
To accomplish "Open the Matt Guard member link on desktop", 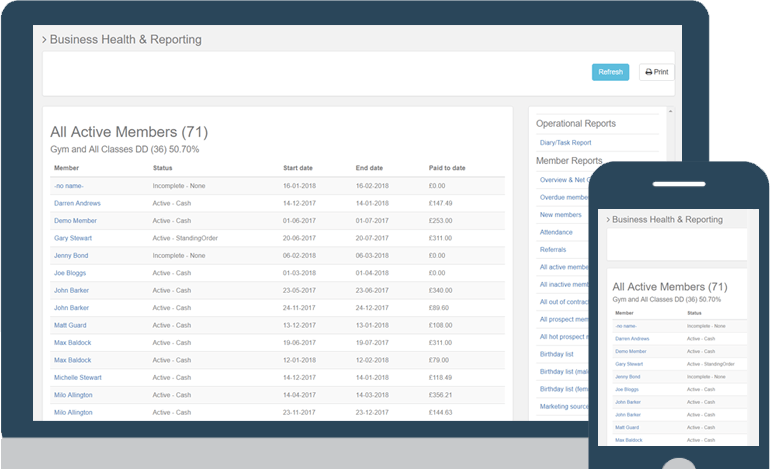I will 71,325.
